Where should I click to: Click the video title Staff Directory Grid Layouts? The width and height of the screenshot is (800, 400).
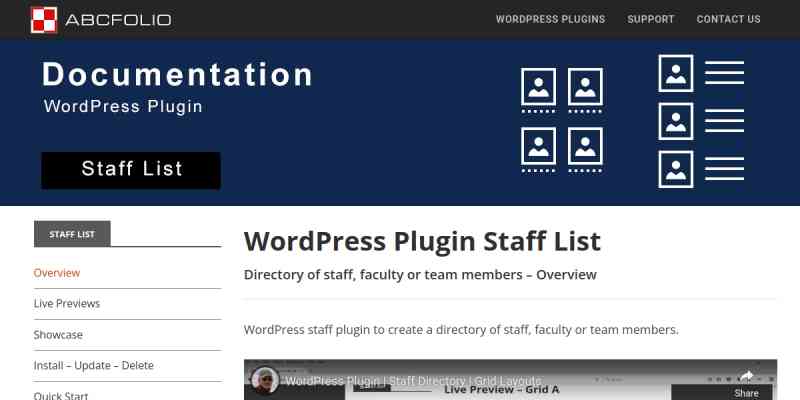tap(413, 381)
